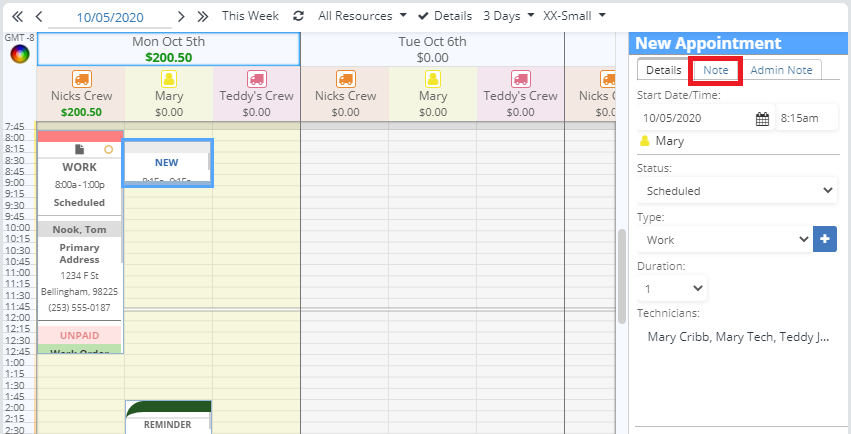Click Nicks Crew truck icon under Monday

point(81,79)
